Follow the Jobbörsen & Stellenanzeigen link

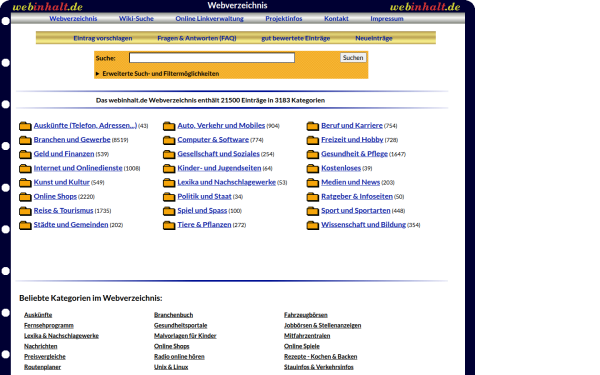click(x=323, y=325)
